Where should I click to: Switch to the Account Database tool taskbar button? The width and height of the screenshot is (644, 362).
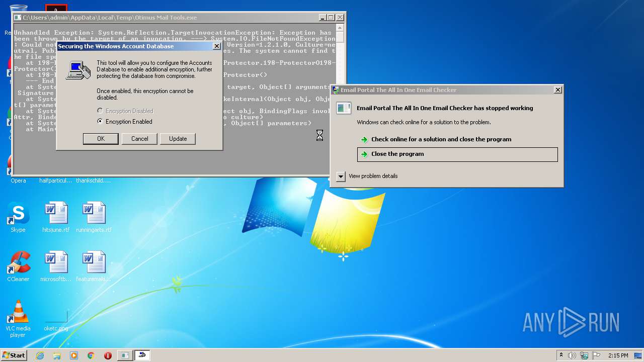[x=142, y=355]
